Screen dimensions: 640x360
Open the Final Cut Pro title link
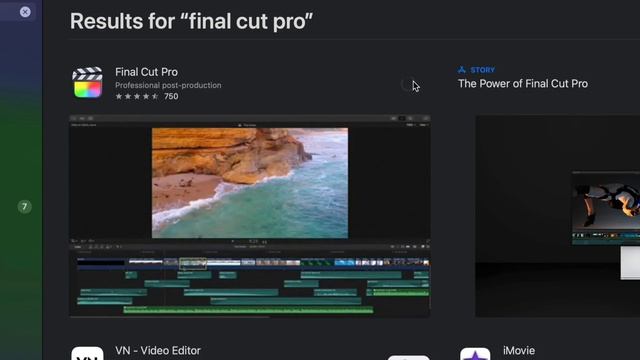click(x=146, y=72)
